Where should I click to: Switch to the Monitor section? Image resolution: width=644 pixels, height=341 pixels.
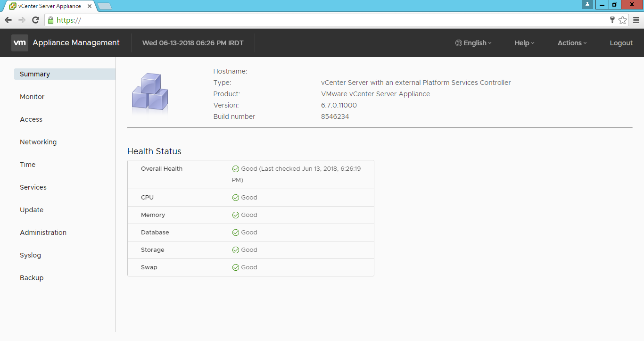pyautogui.click(x=32, y=96)
